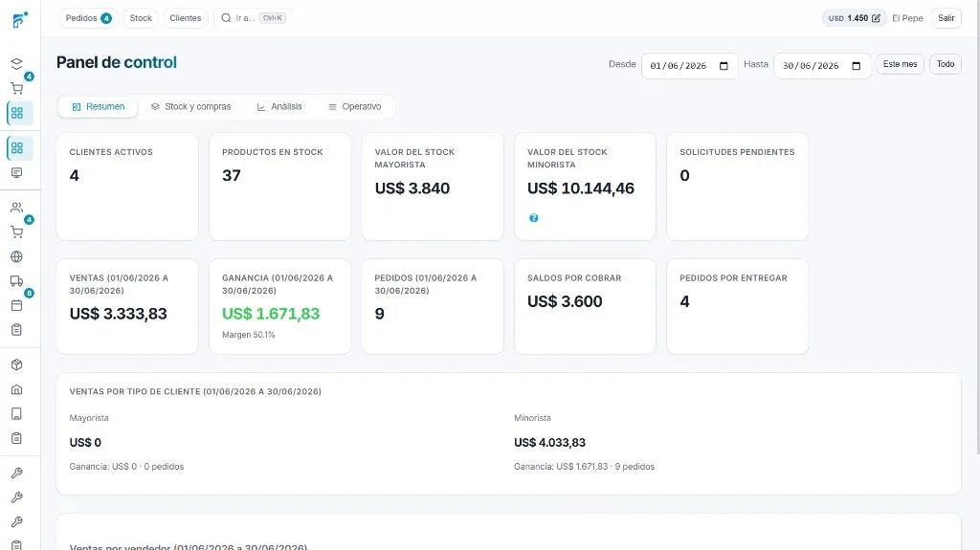Open the topmost wrench icon in the sidebar
Screen dimensions: 980x550
point(17,473)
